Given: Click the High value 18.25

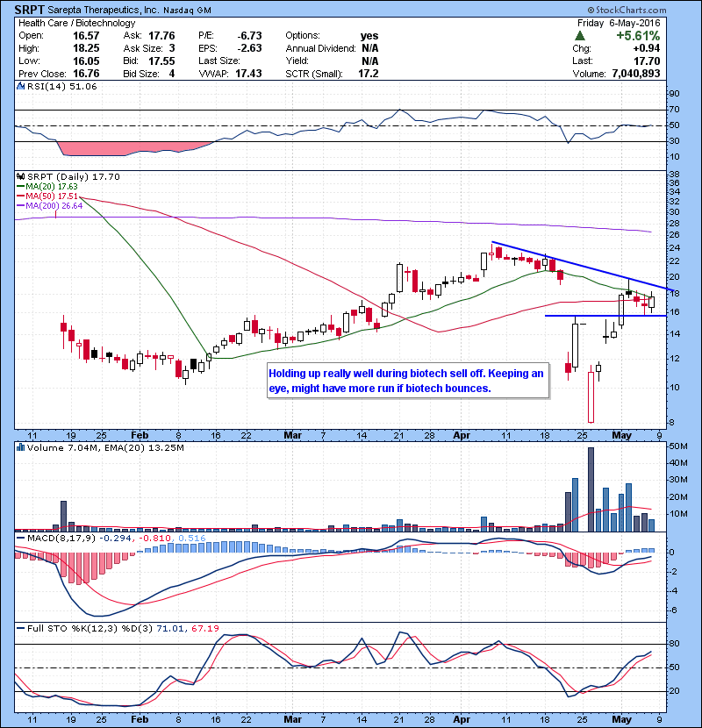Looking at the screenshot, I should [86, 48].
